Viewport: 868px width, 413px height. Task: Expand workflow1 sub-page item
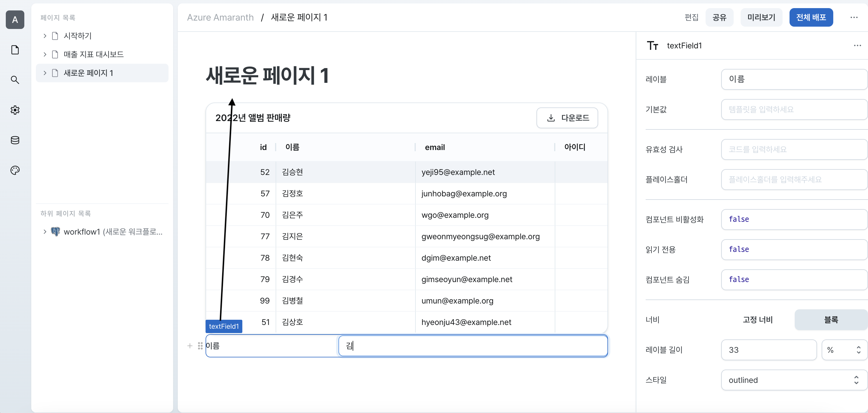pos(43,232)
